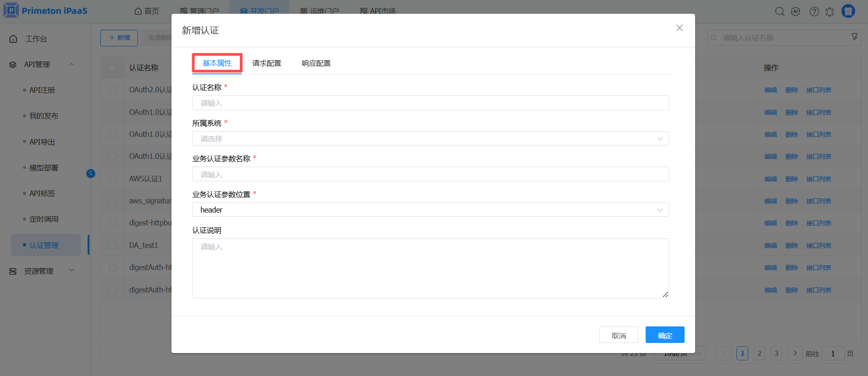Click the 认证说明 text area
Viewport: 868px width, 376px height.
430,268
